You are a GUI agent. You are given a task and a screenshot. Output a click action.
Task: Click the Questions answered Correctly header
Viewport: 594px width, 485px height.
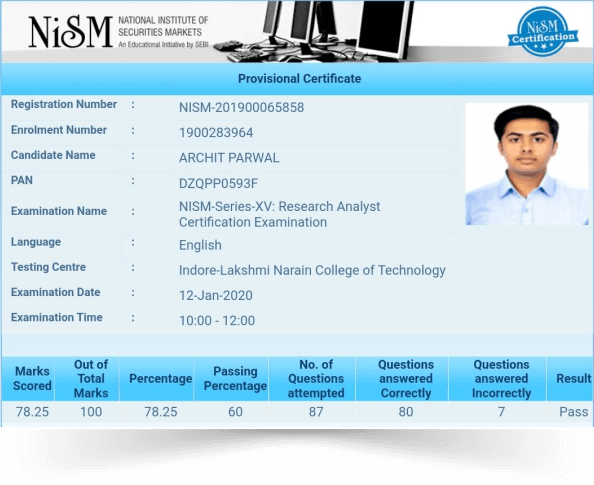pos(406,379)
